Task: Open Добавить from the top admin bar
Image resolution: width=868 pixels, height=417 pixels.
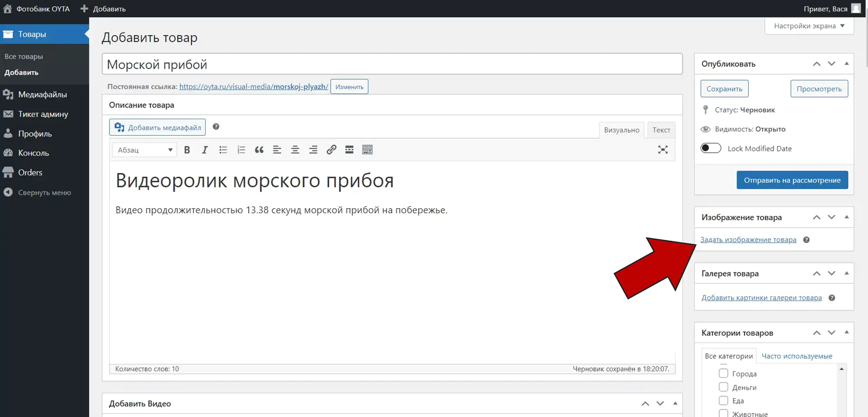Action: (104, 9)
